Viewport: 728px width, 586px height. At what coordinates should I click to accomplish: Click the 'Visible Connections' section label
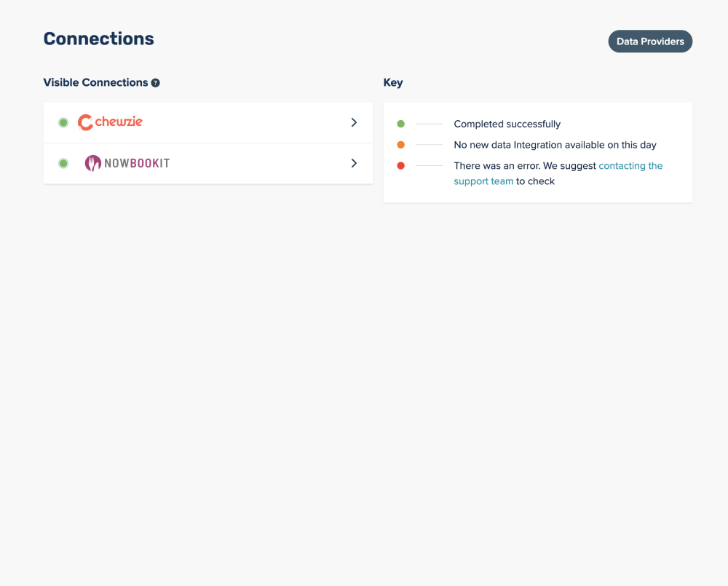click(95, 83)
